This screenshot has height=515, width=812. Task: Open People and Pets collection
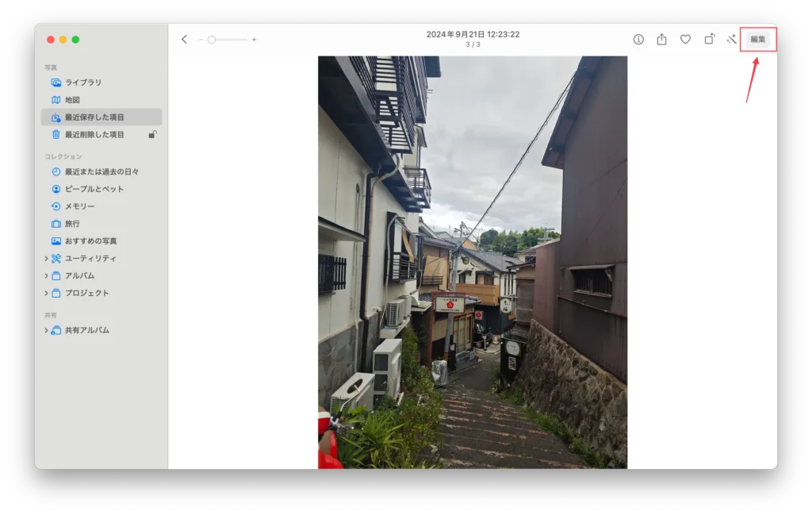coord(87,189)
